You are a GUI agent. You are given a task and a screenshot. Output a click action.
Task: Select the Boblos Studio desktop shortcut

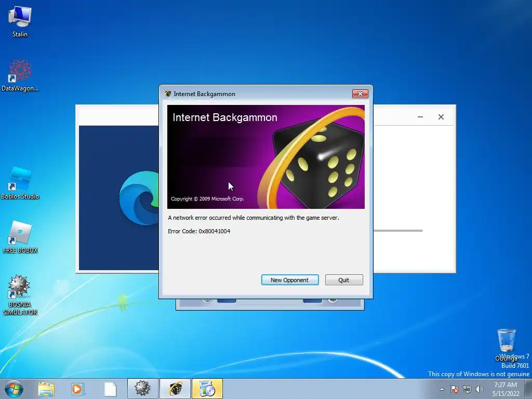[20, 183]
